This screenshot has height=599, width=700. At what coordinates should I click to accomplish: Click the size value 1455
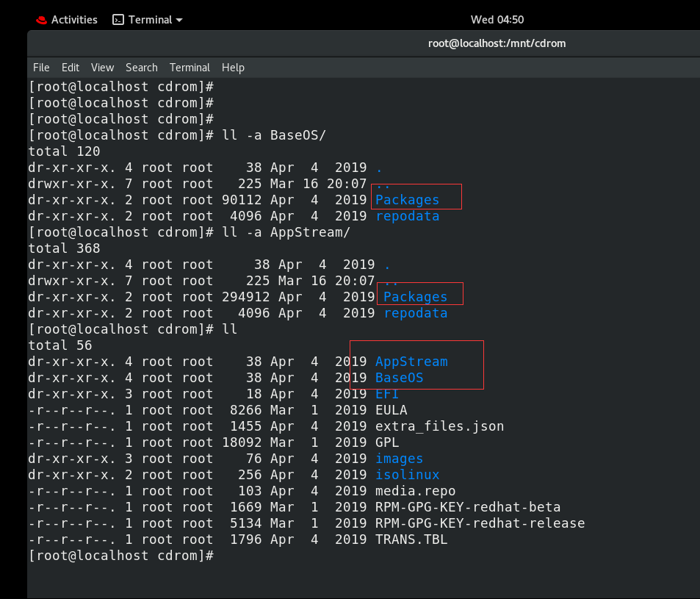(246, 426)
